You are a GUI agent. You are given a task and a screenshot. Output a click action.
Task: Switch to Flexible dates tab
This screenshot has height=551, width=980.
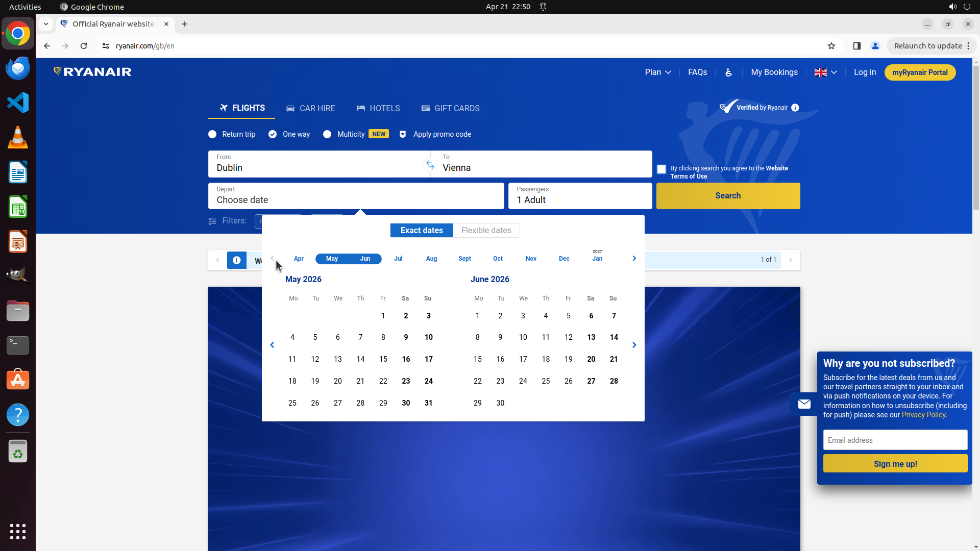(x=486, y=231)
